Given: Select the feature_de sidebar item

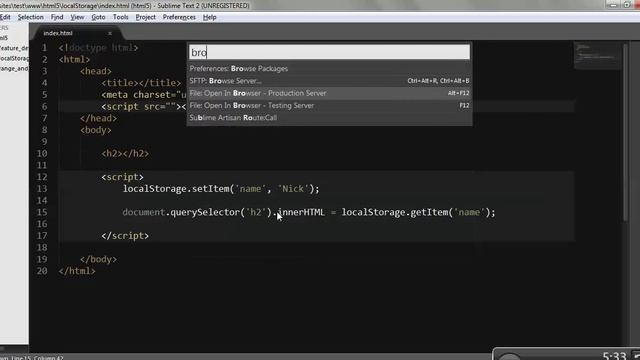Looking at the screenshot, I should click(14, 48).
